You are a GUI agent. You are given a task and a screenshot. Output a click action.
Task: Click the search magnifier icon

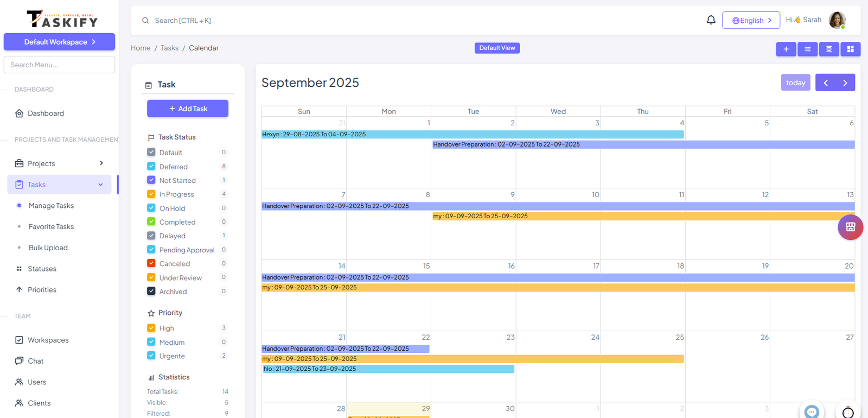coord(145,21)
